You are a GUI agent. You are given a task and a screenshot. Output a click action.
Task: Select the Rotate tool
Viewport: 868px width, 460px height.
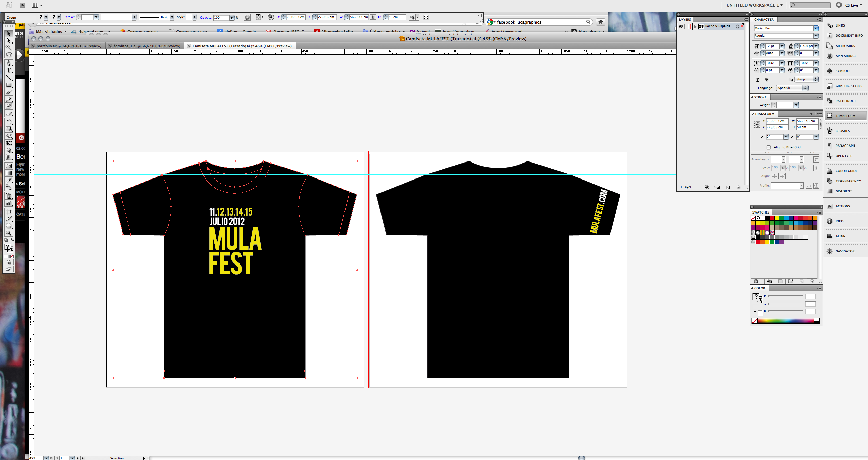9,122
